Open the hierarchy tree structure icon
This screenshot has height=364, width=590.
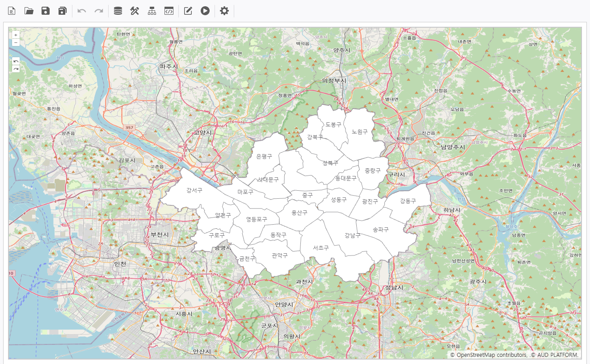pos(152,11)
